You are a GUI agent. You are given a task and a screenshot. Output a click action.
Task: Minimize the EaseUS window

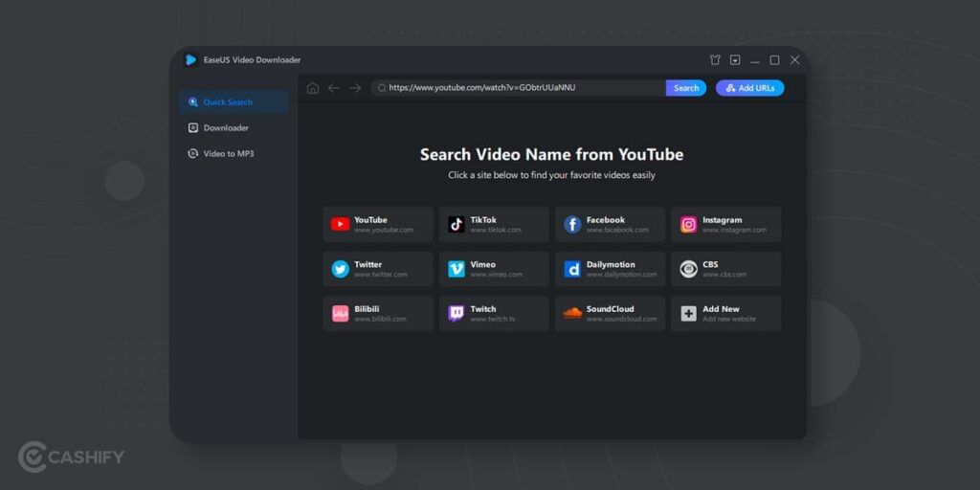[755, 60]
